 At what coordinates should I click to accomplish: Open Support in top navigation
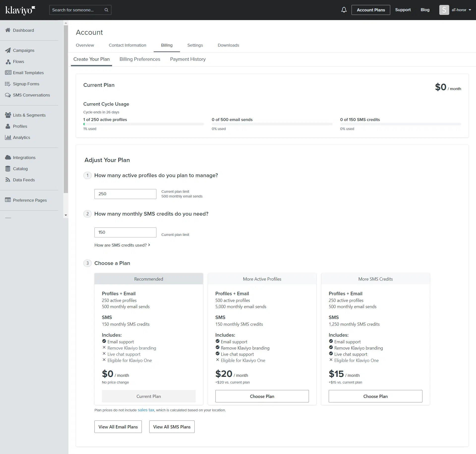[403, 10]
